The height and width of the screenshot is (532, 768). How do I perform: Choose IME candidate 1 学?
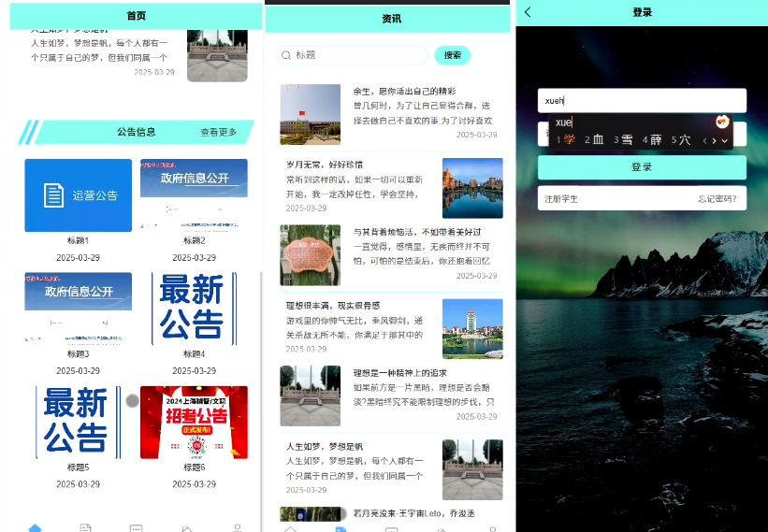(x=565, y=140)
